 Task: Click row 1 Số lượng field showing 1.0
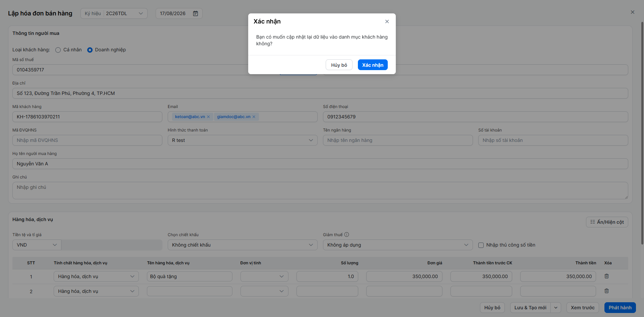pos(327,276)
